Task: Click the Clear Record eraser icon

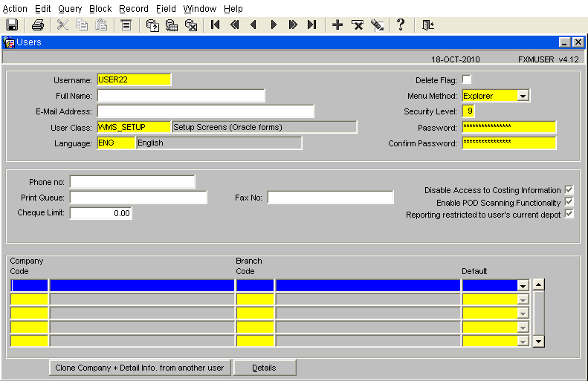Action: tap(377, 25)
